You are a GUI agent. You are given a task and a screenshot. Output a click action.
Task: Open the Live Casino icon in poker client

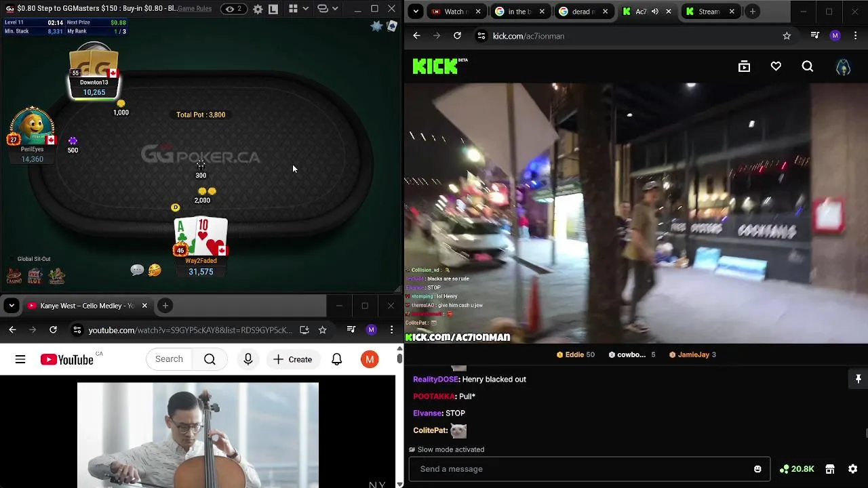[57, 276]
